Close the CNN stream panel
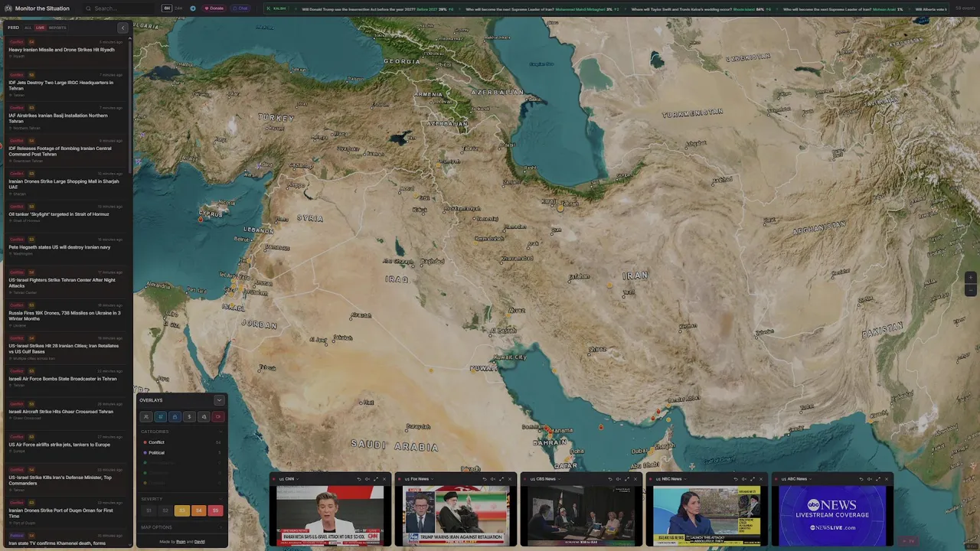The width and height of the screenshot is (980, 551). (x=384, y=479)
